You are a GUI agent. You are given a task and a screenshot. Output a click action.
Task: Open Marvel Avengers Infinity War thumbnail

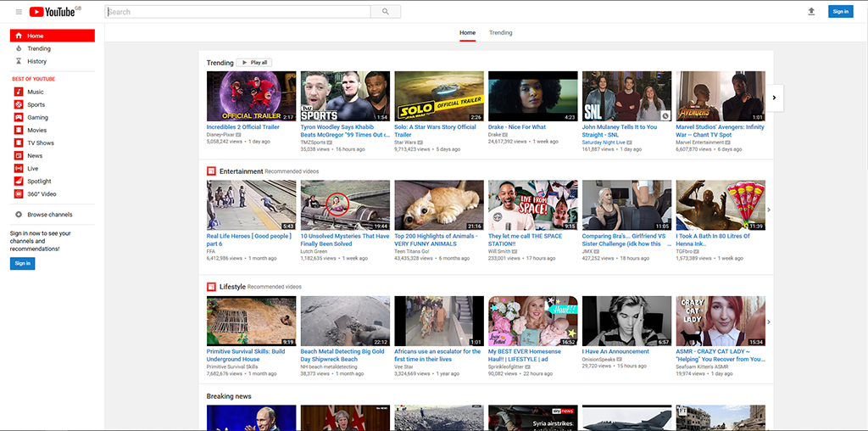click(x=721, y=96)
